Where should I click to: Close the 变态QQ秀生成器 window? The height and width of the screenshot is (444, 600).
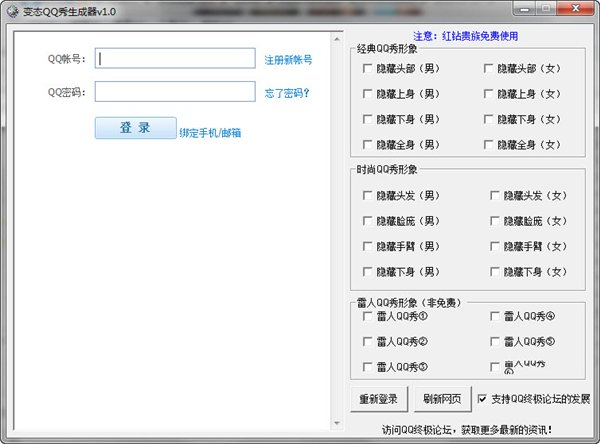575,9
